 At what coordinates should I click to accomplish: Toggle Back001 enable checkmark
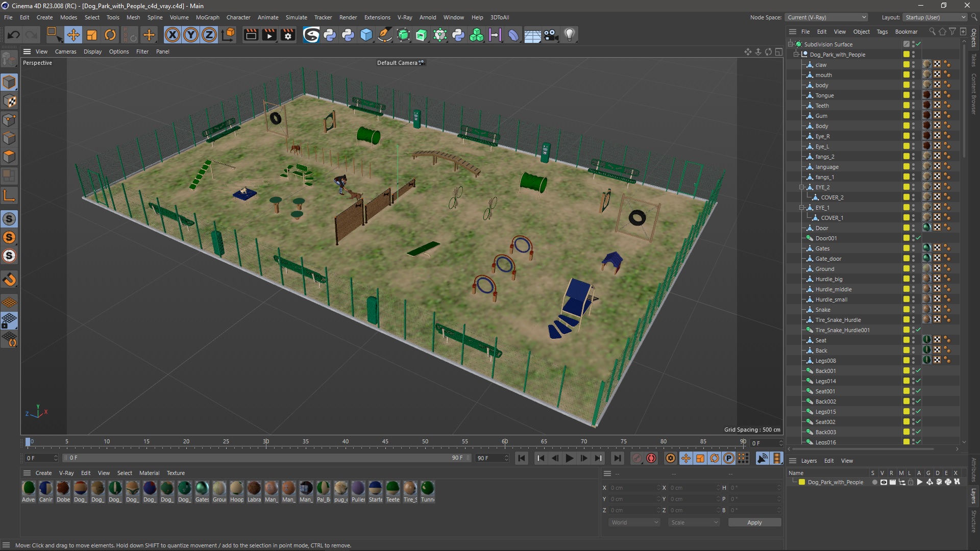tap(918, 371)
